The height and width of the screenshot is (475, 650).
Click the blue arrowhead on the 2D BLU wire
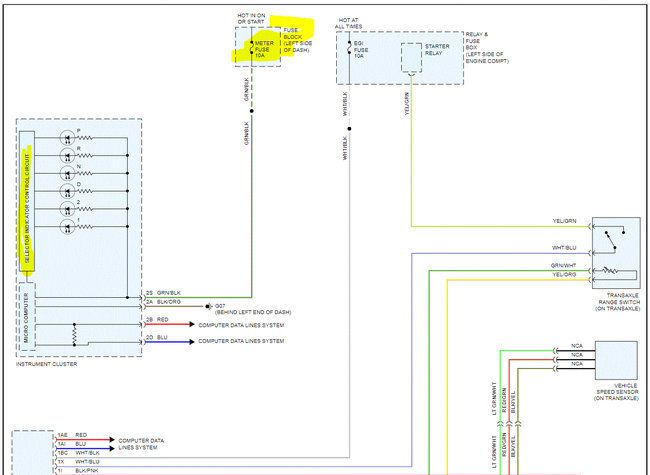[192, 342]
